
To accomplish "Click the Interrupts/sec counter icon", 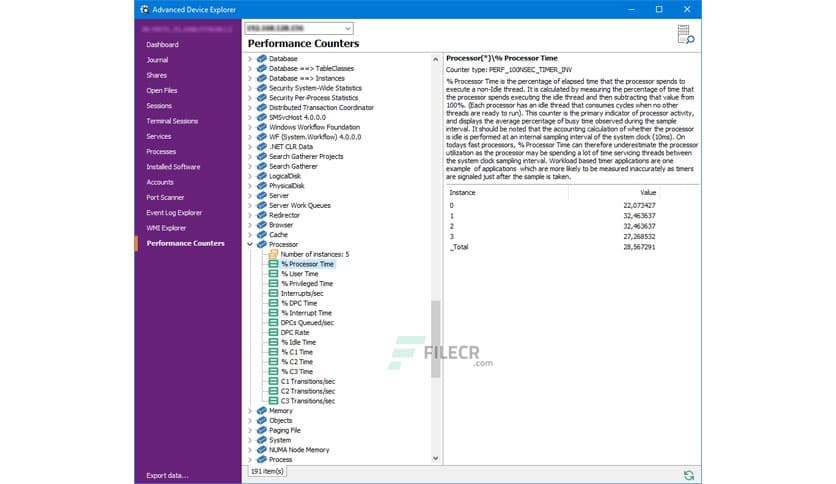I will coord(273,293).
